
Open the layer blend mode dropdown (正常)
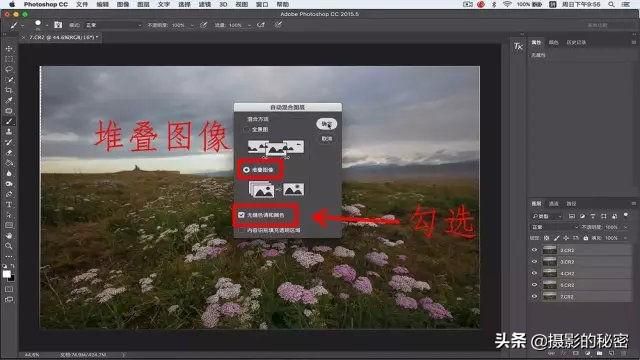pos(555,227)
